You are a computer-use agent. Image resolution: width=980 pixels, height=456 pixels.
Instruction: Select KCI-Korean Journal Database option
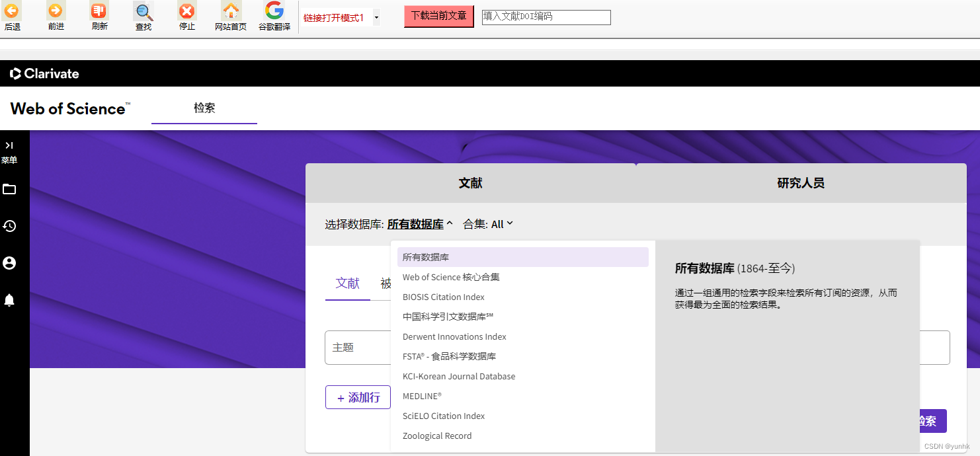coord(523,376)
